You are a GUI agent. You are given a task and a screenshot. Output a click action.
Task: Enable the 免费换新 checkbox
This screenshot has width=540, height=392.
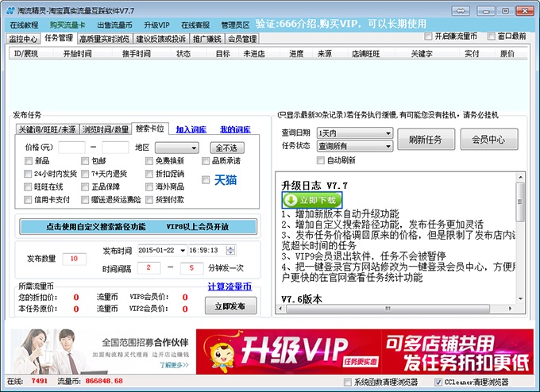(x=149, y=161)
